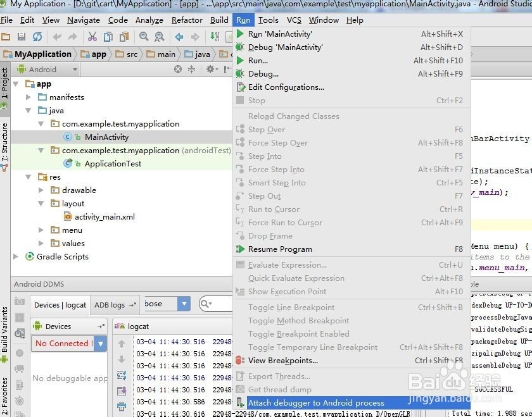Select Debug 'MainActivity' menu item

point(351,47)
